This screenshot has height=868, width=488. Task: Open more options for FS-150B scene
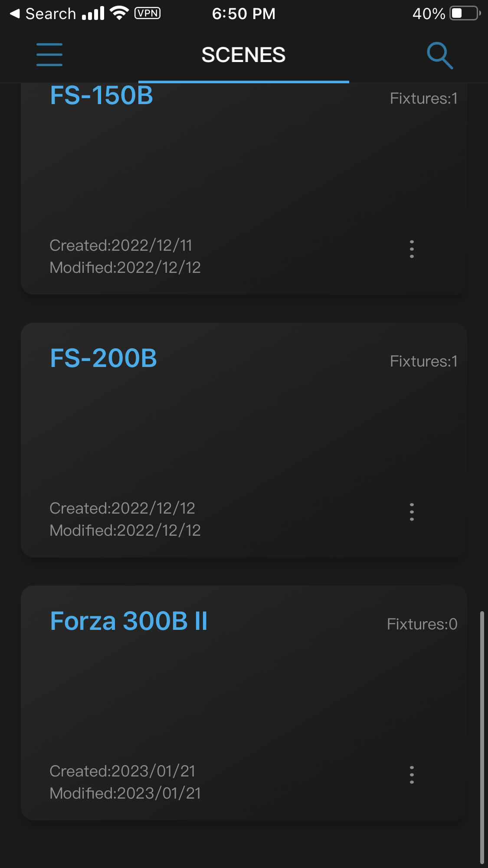412,249
